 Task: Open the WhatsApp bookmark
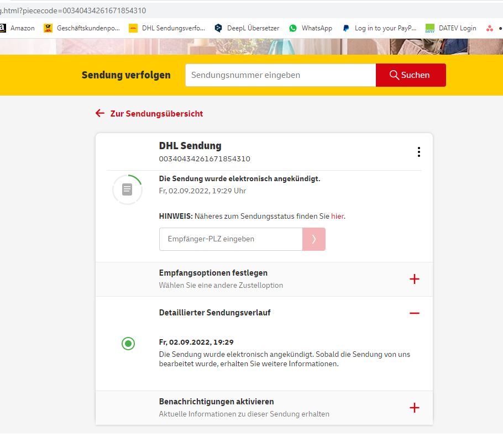[x=311, y=28]
